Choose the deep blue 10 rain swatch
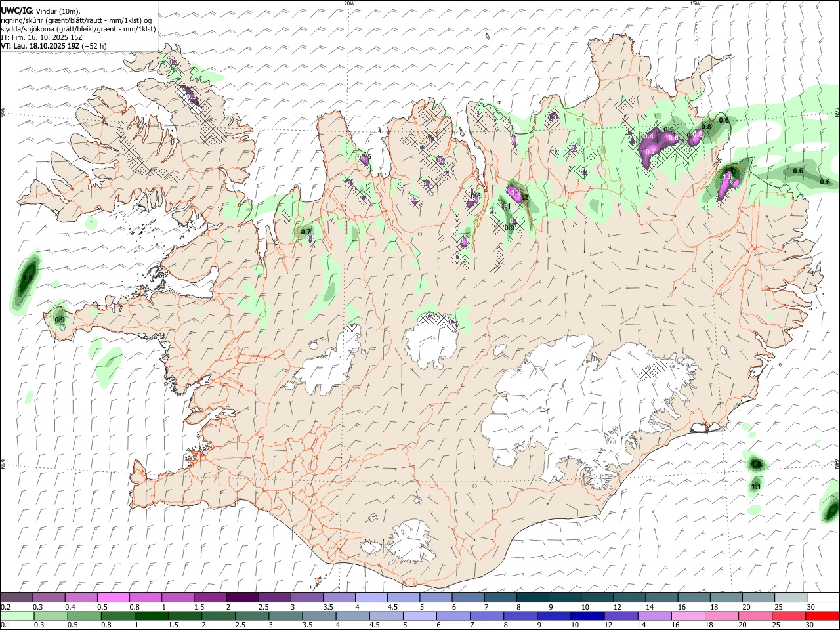 (587, 616)
